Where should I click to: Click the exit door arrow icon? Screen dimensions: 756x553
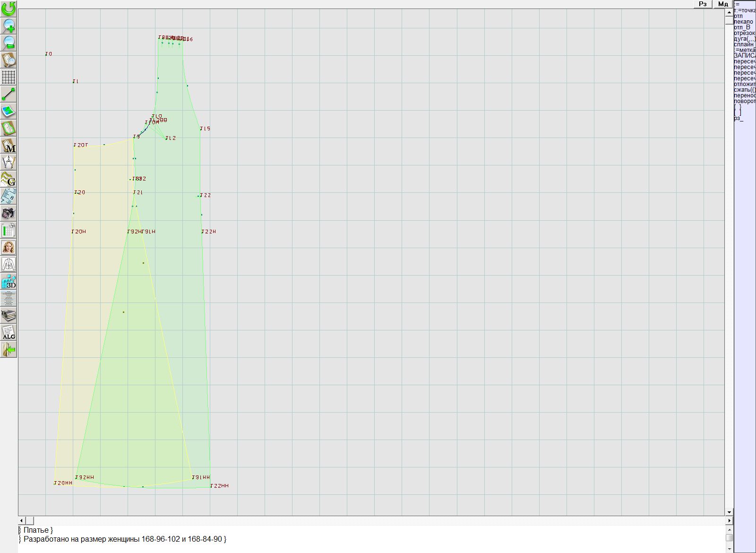click(x=9, y=350)
